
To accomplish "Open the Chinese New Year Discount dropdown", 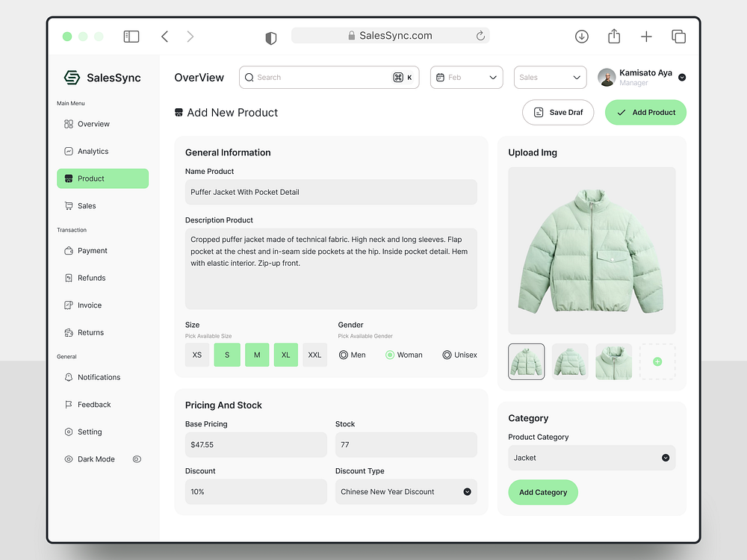I will (406, 491).
